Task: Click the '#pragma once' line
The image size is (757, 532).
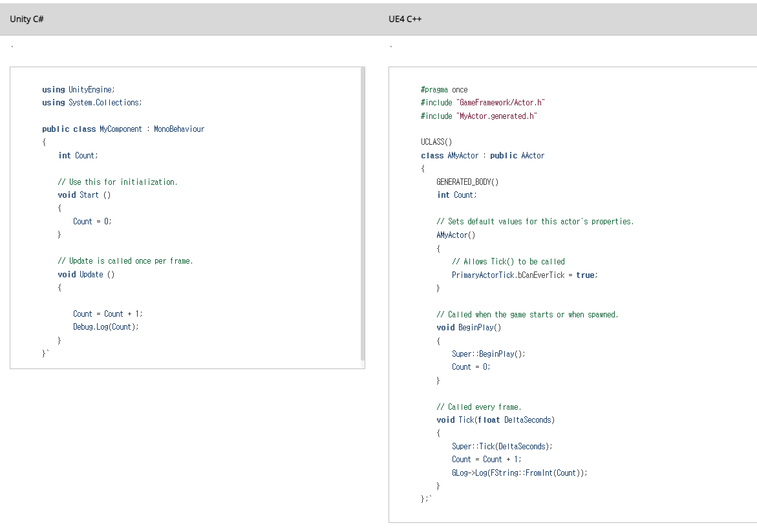Action: click(x=444, y=89)
